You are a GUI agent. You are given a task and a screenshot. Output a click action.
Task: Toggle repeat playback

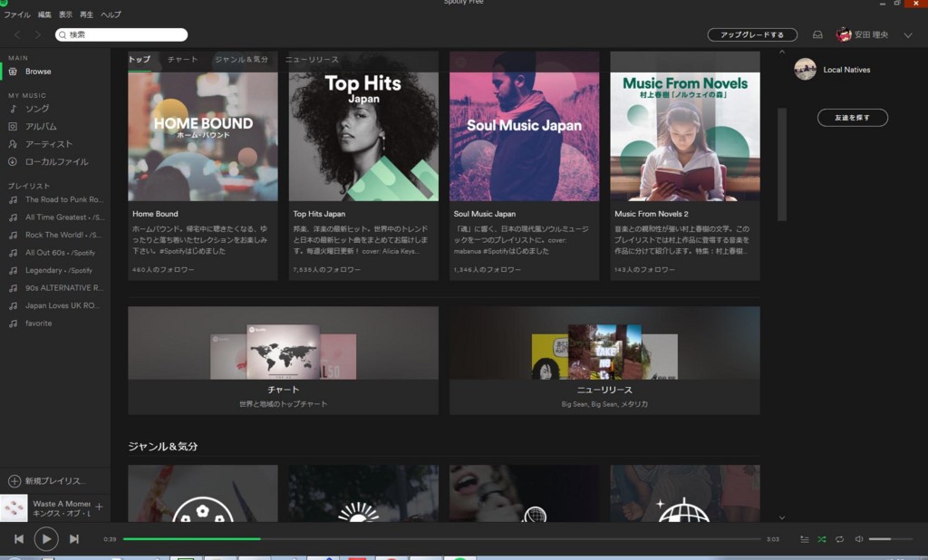click(x=839, y=539)
